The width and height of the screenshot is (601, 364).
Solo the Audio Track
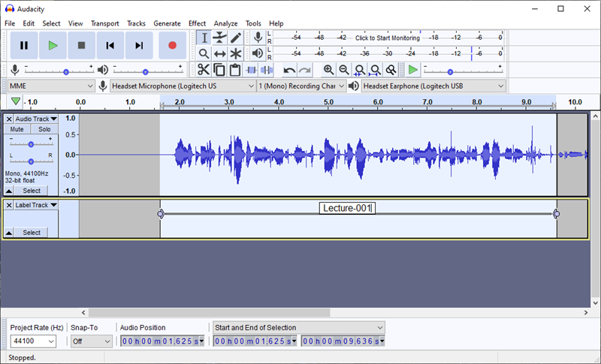click(x=44, y=129)
